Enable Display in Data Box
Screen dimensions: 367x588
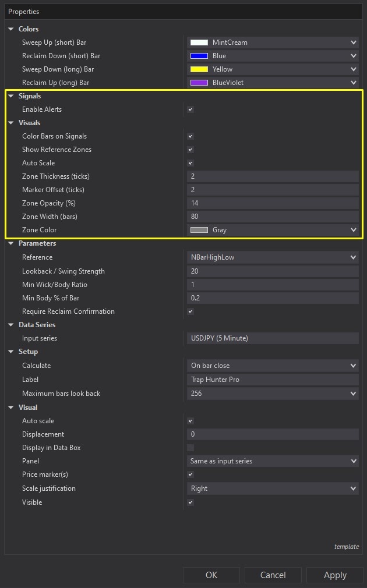[x=190, y=447]
